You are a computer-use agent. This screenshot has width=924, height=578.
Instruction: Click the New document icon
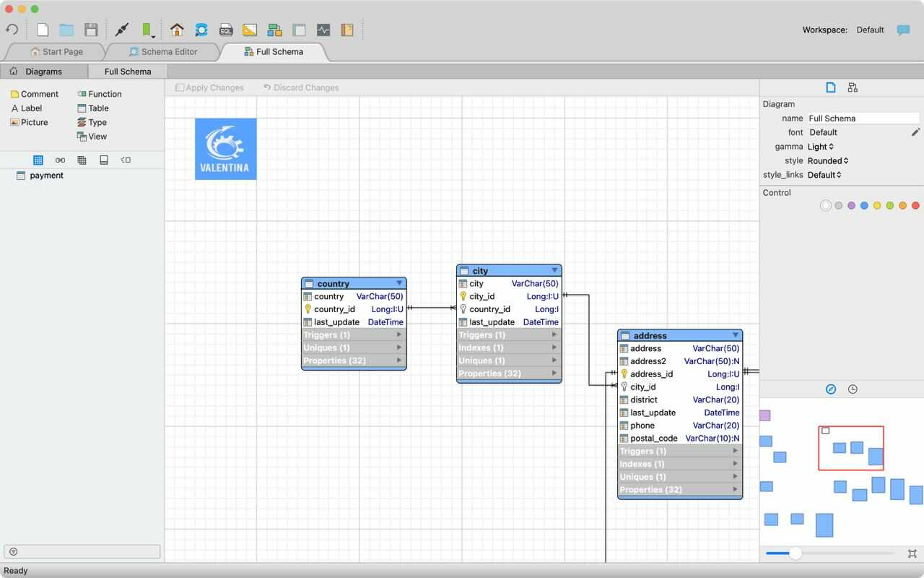43,30
